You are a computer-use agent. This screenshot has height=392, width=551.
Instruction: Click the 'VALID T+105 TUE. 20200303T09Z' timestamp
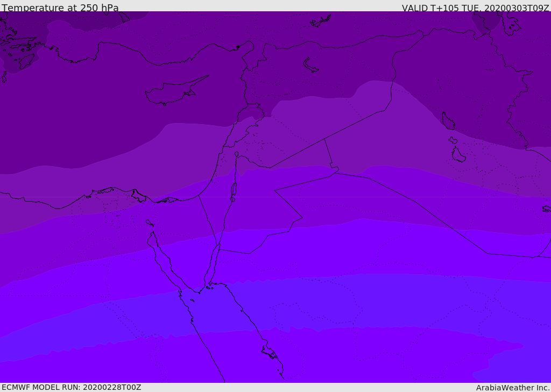(476, 8)
